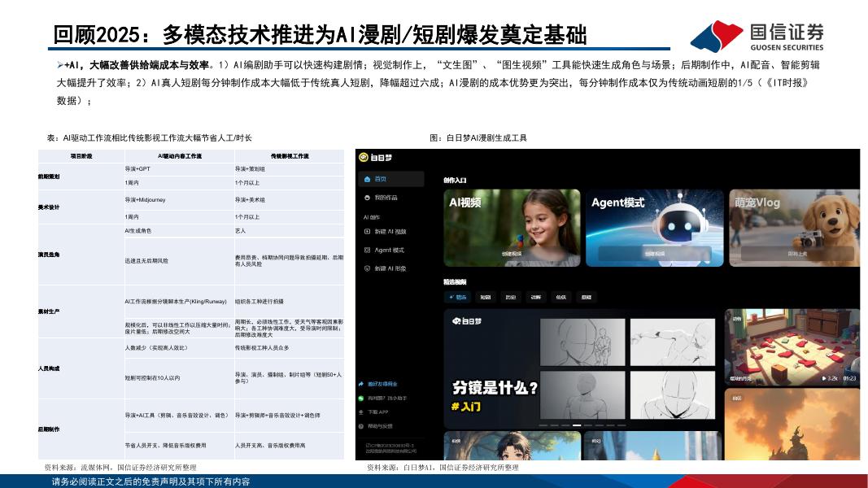
Task: Click the caption 图：白日梦AI漫剧生成工具
Action: (x=478, y=137)
